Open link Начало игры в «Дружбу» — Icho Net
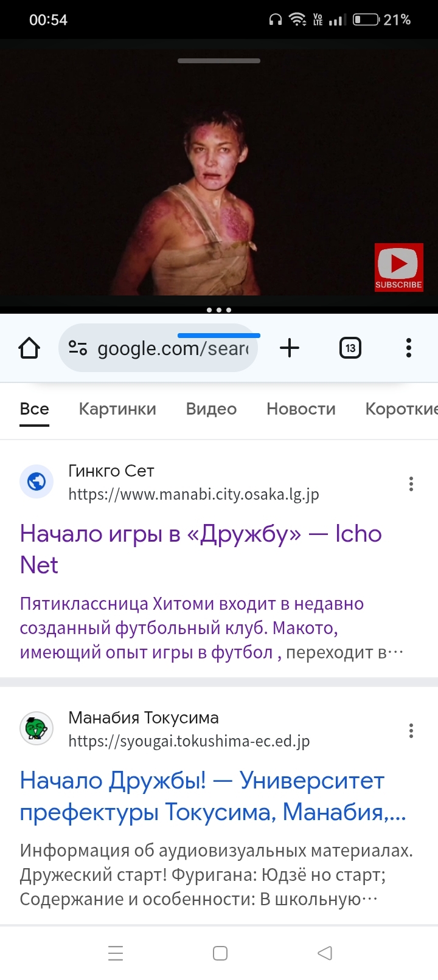Viewport: 438px width, 980px height. tap(201, 549)
